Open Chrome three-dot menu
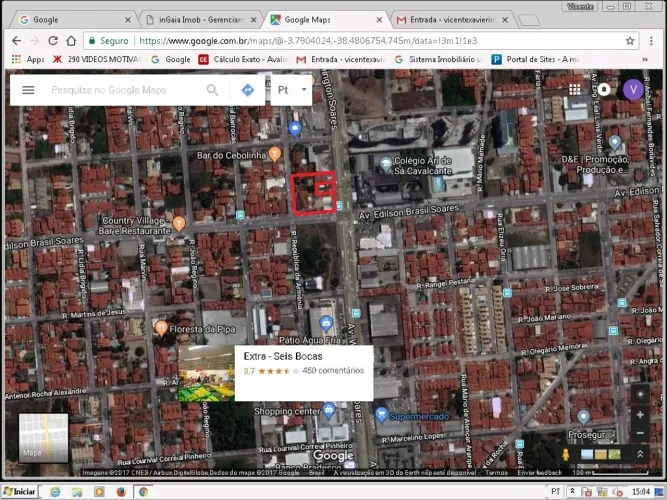 click(651, 41)
